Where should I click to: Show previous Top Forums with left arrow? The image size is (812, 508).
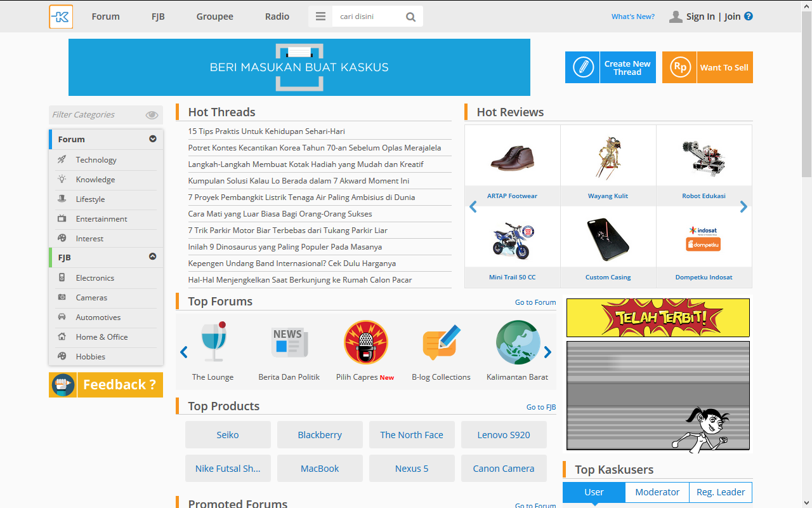tap(184, 352)
